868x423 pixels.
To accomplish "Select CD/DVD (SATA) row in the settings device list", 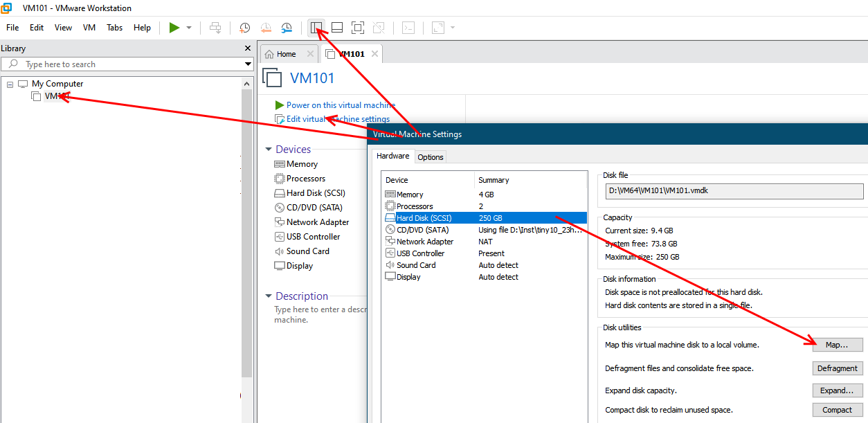I will pyautogui.click(x=485, y=230).
